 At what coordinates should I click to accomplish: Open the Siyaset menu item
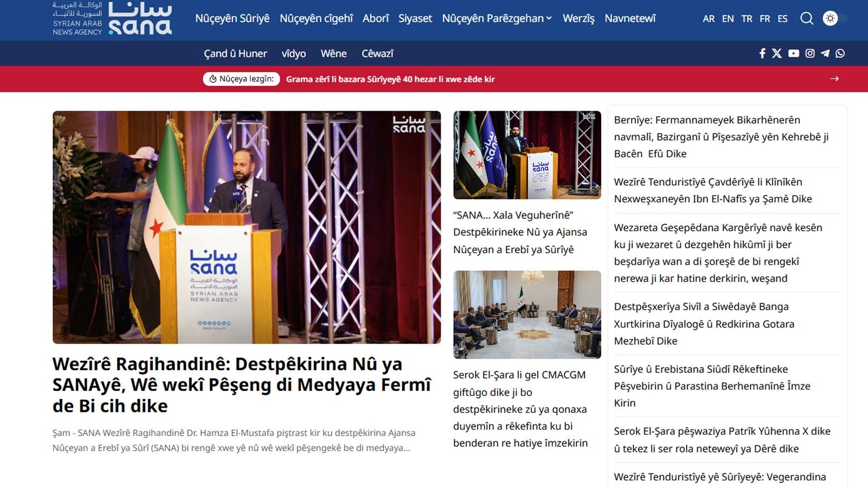tap(415, 18)
